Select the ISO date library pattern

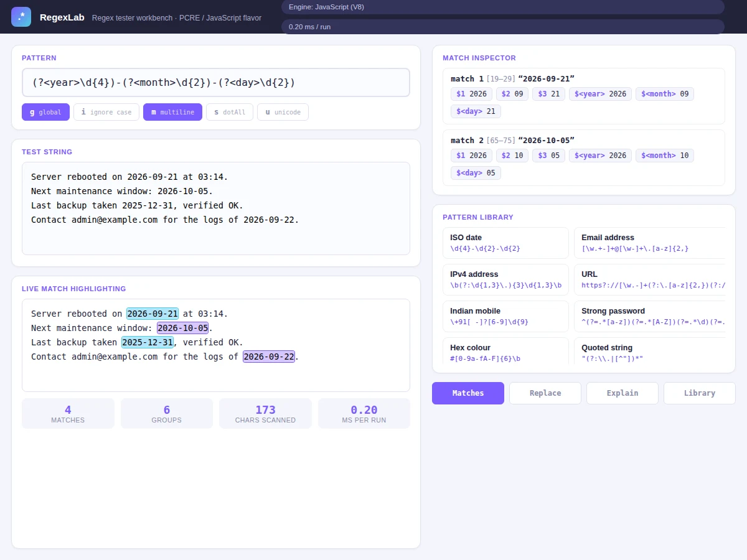505,243
